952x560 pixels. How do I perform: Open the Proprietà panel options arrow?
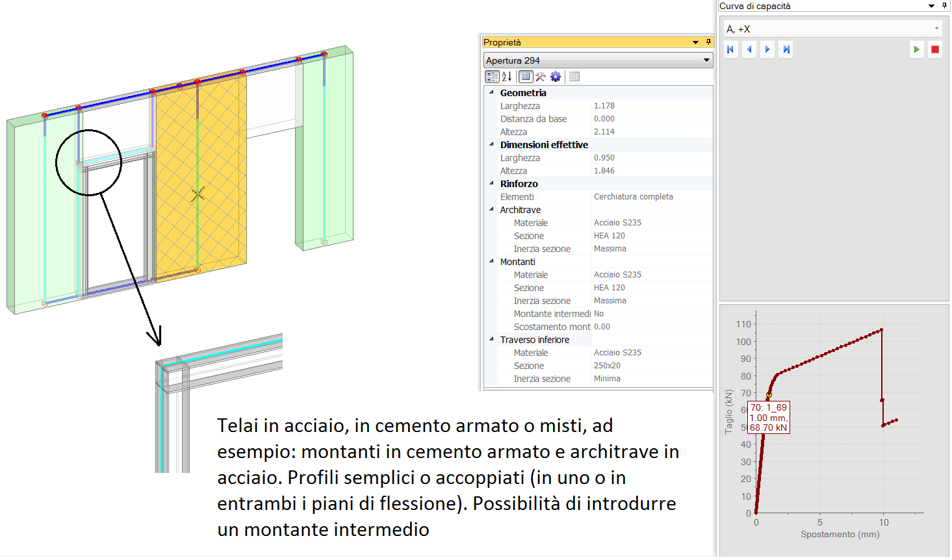[x=695, y=42]
